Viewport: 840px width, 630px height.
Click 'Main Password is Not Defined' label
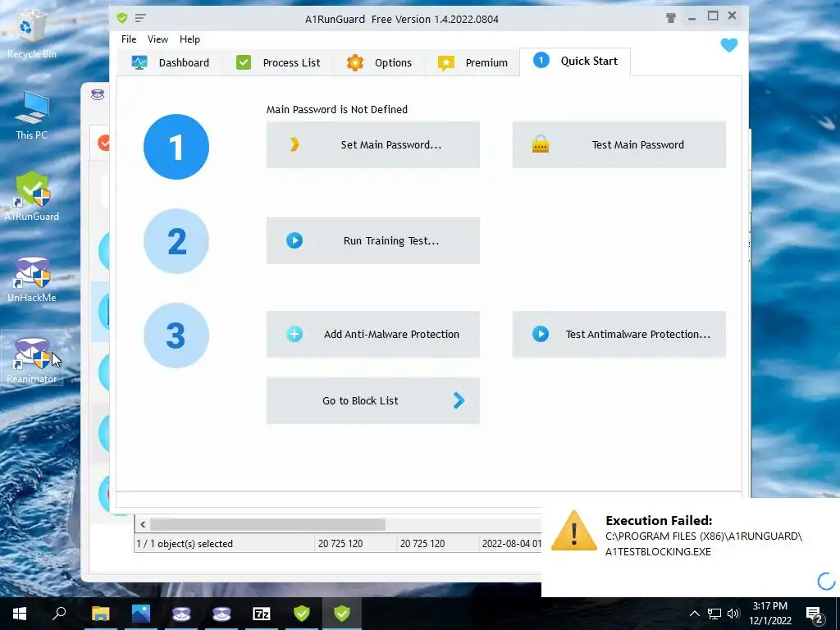(x=337, y=109)
